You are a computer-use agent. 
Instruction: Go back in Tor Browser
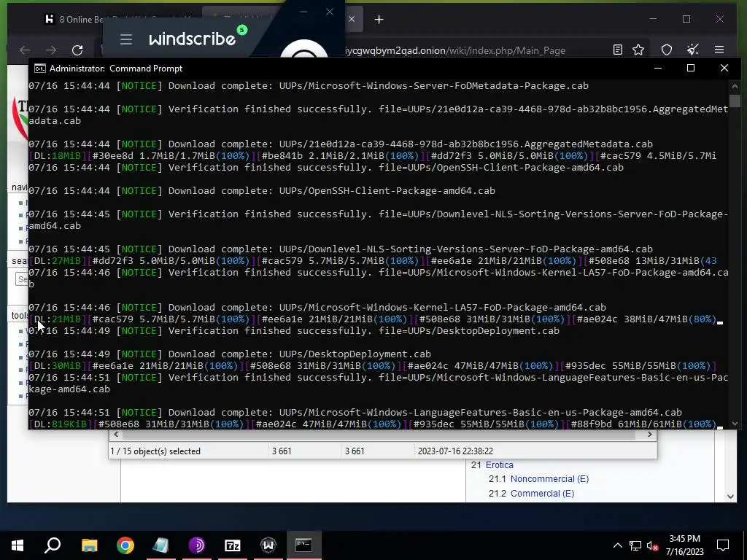[25, 50]
